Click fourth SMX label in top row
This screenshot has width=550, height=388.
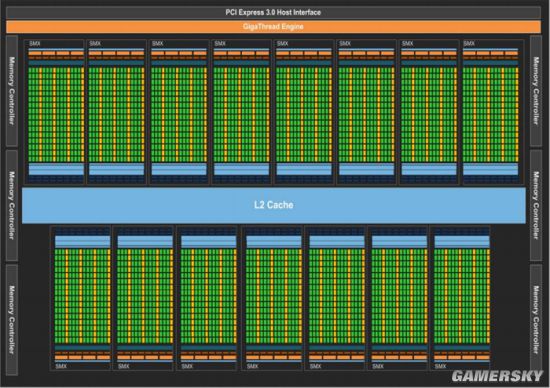click(220, 44)
